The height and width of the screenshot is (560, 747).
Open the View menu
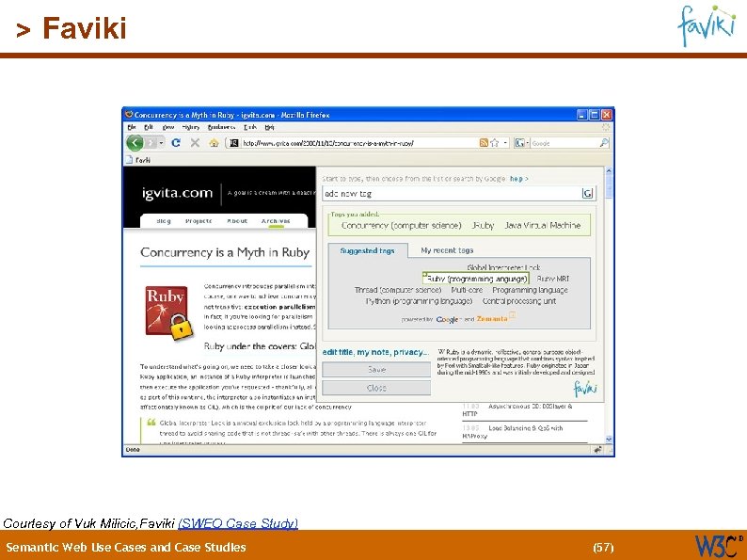click(x=168, y=127)
